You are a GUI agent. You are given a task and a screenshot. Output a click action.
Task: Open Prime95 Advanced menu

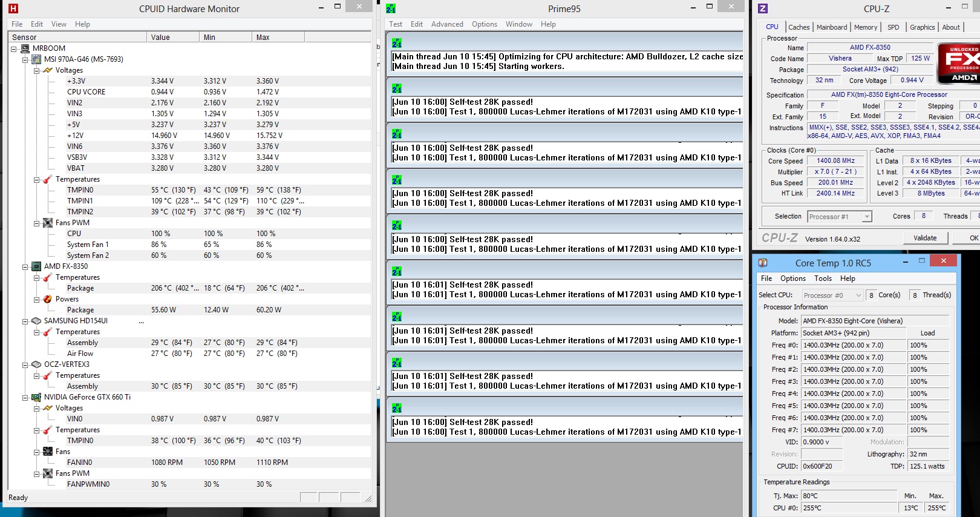click(447, 24)
